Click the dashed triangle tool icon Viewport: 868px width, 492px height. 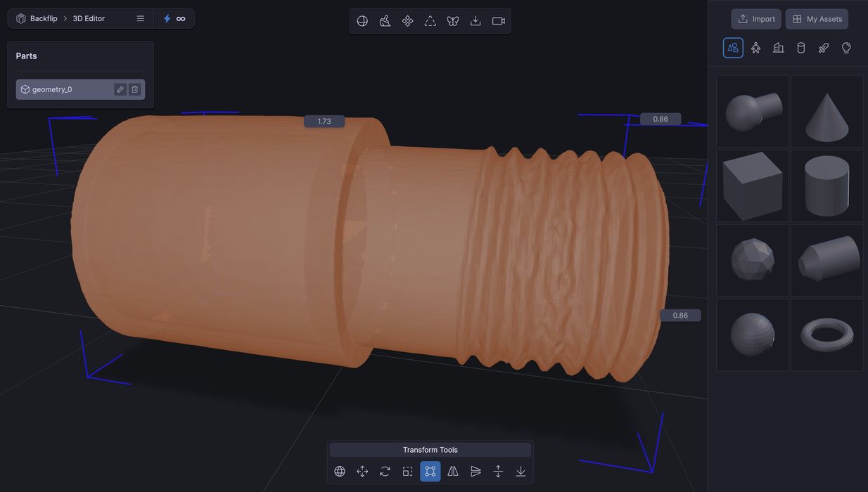point(430,21)
